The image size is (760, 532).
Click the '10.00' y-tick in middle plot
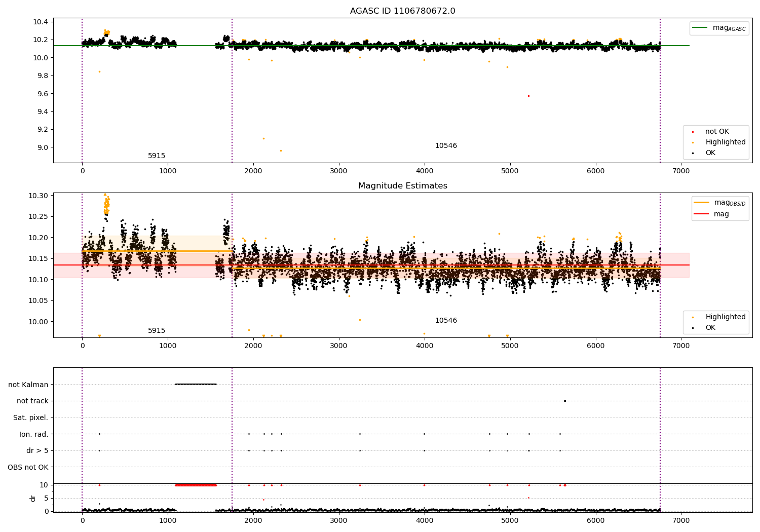click(41, 322)
